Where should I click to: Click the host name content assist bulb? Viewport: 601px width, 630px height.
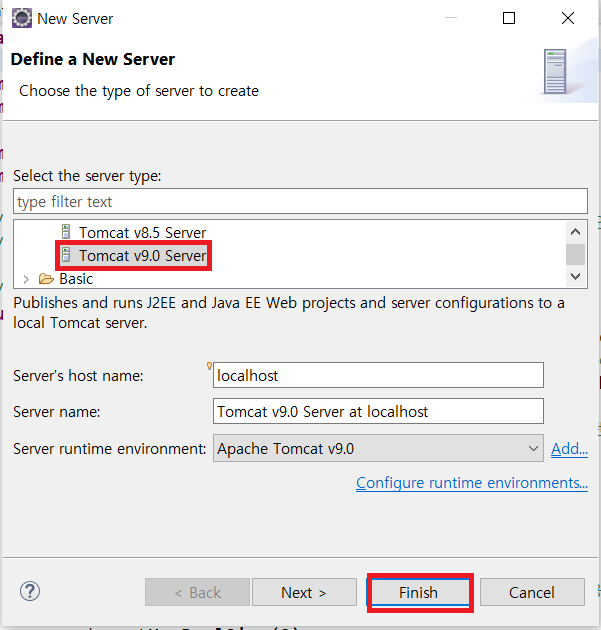tap(209, 366)
